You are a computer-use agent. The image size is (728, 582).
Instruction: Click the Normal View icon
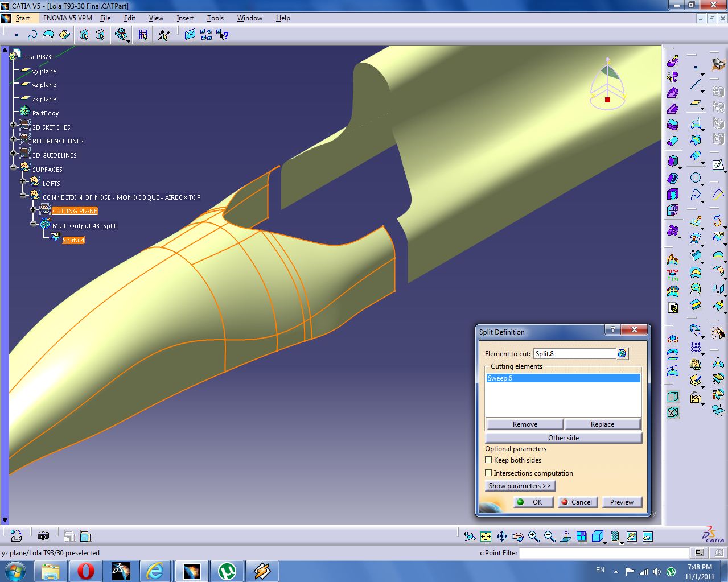565,536
